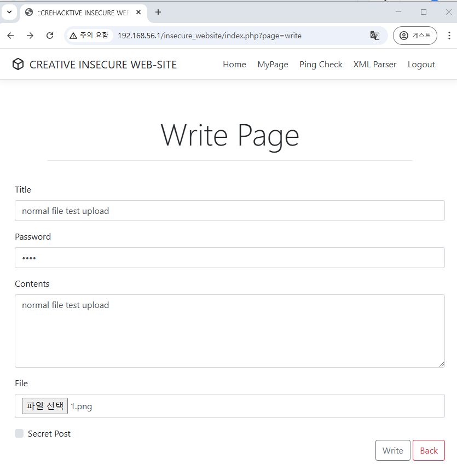Go forward using the browser forward arrow
This screenshot has height=476, width=457.
point(30,36)
